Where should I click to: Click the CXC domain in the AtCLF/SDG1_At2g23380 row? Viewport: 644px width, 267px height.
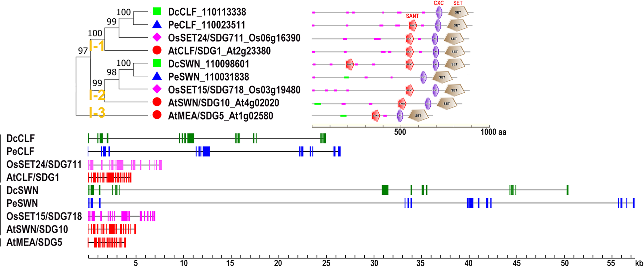[x=436, y=52]
